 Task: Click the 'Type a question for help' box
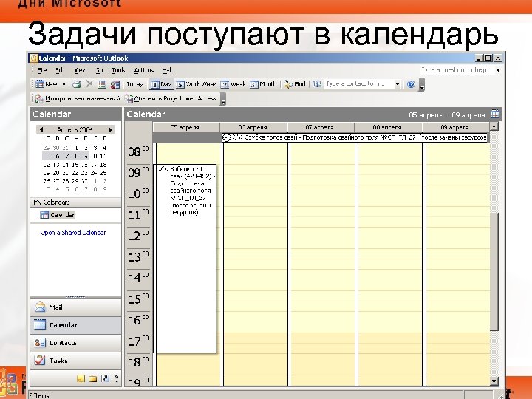coord(457,70)
